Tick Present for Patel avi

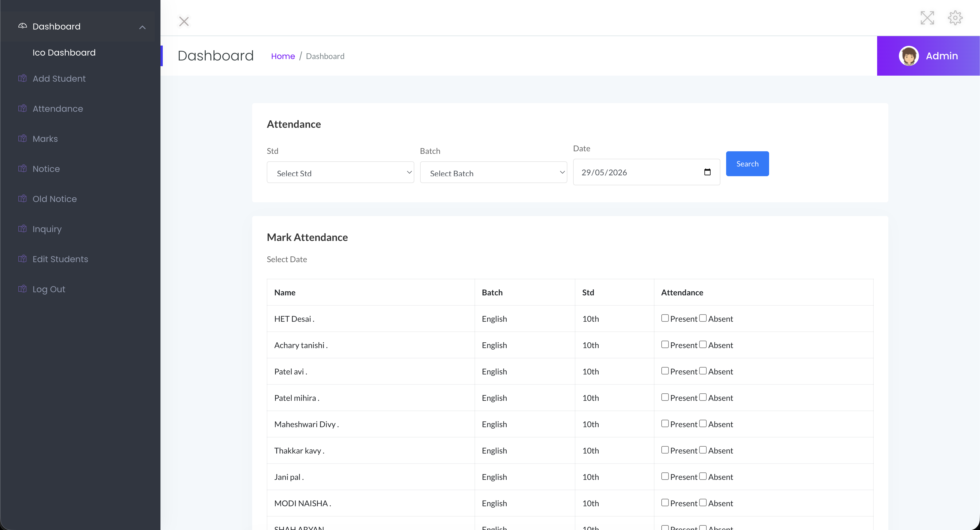(665, 371)
